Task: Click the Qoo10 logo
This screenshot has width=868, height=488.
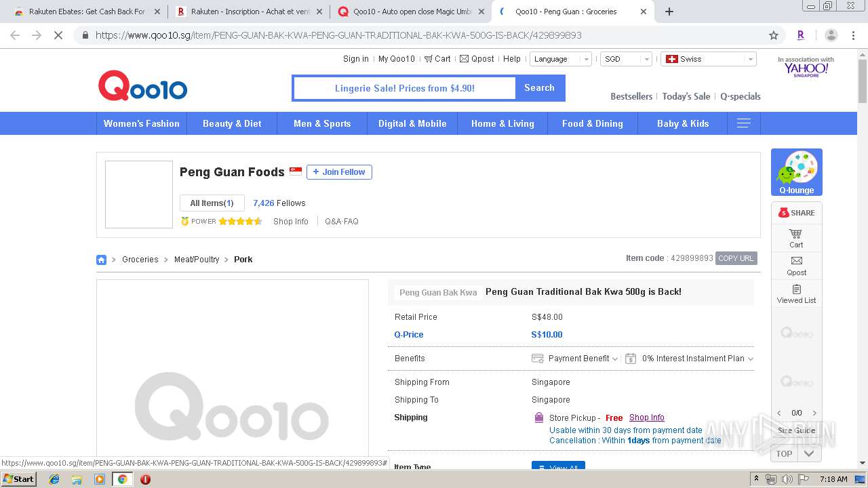Action: pos(142,87)
